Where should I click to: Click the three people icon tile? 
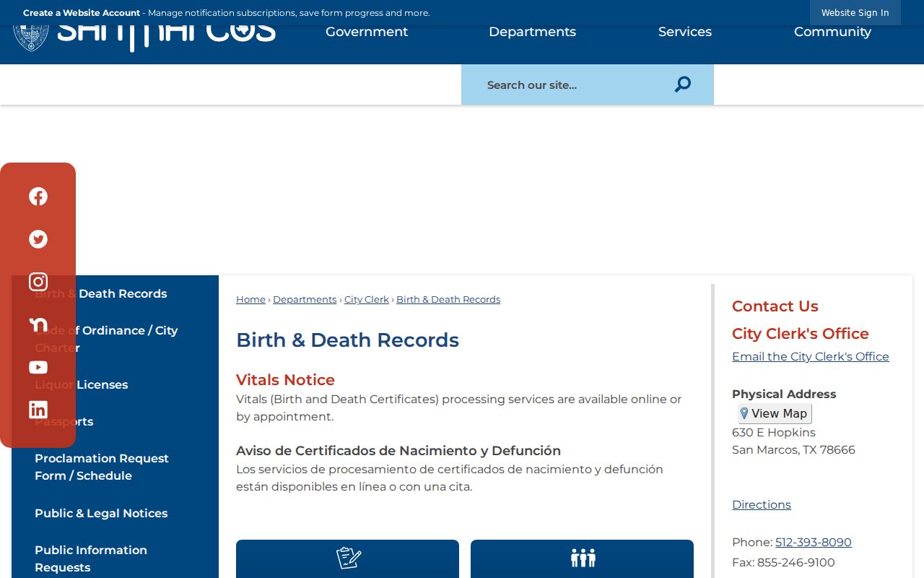pyautogui.click(x=582, y=558)
